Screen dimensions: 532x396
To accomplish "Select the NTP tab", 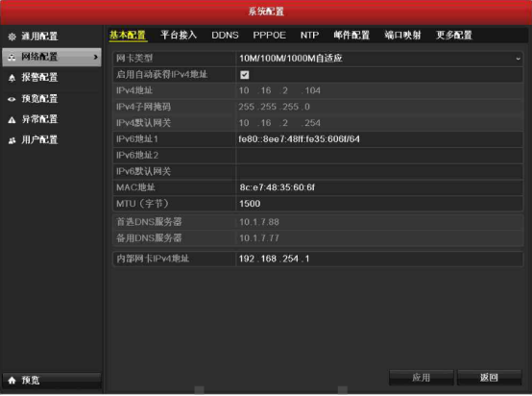I will tap(309, 35).
